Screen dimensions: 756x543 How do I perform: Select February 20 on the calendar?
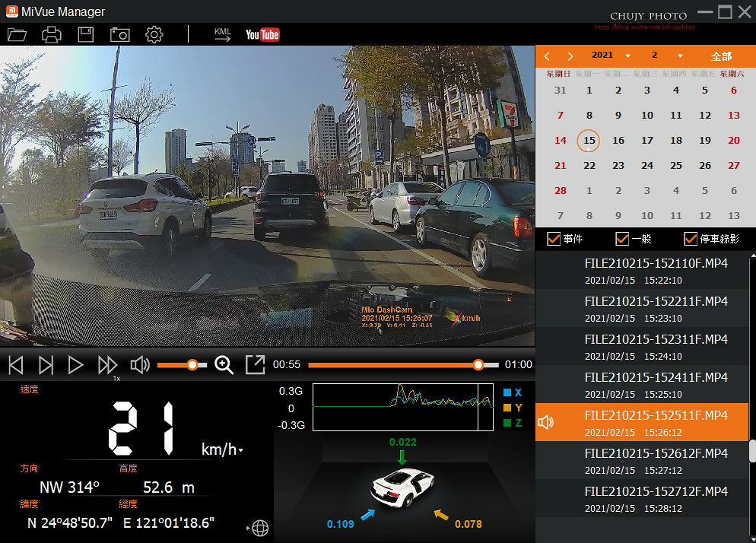pos(734,141)
